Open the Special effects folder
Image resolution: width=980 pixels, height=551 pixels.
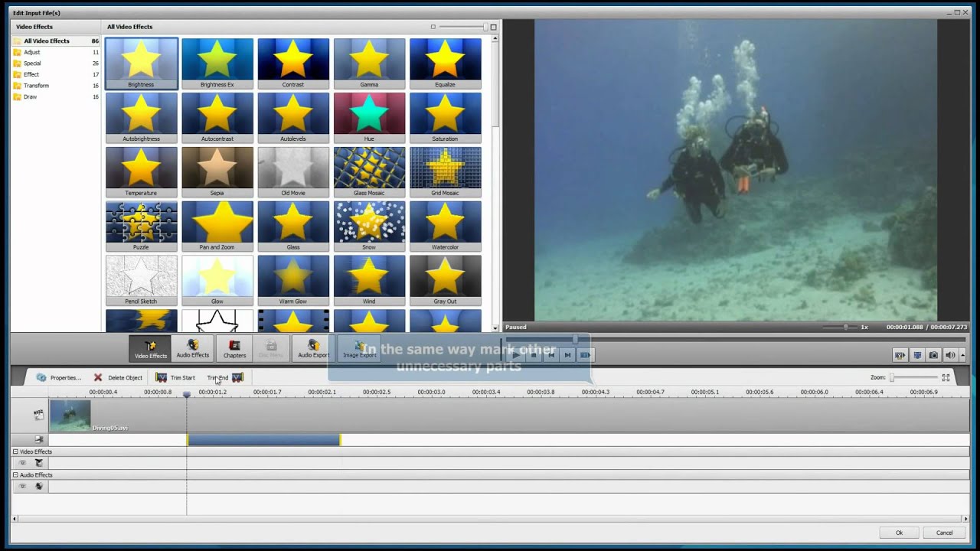point(56,64)
